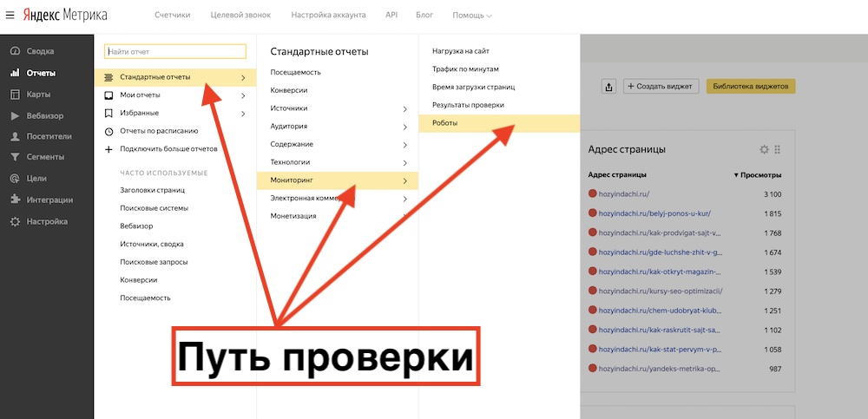This screenshot has width=868, height=419.
Task: Select Нагрузка на сайт report
Action: click(461, 51)
